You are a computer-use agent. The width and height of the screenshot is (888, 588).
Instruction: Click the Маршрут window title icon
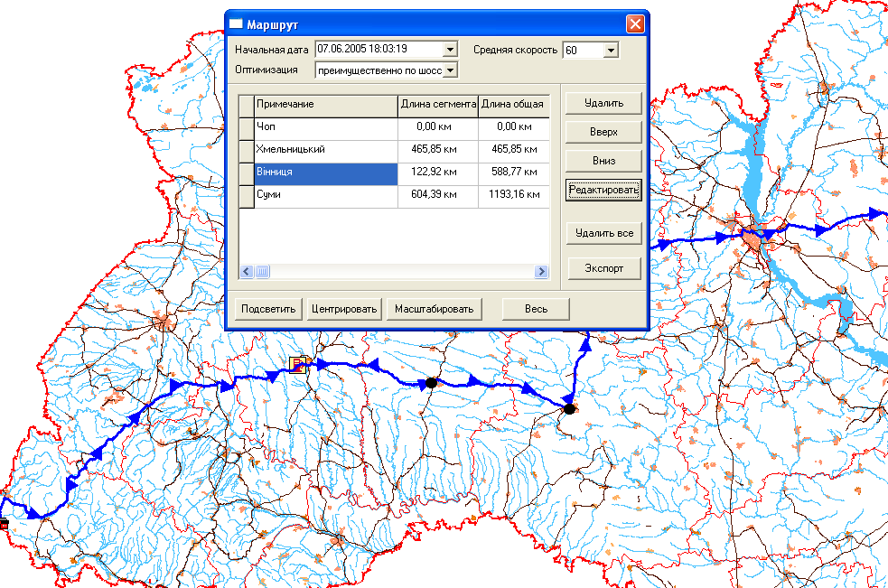(x=236, y=23)
